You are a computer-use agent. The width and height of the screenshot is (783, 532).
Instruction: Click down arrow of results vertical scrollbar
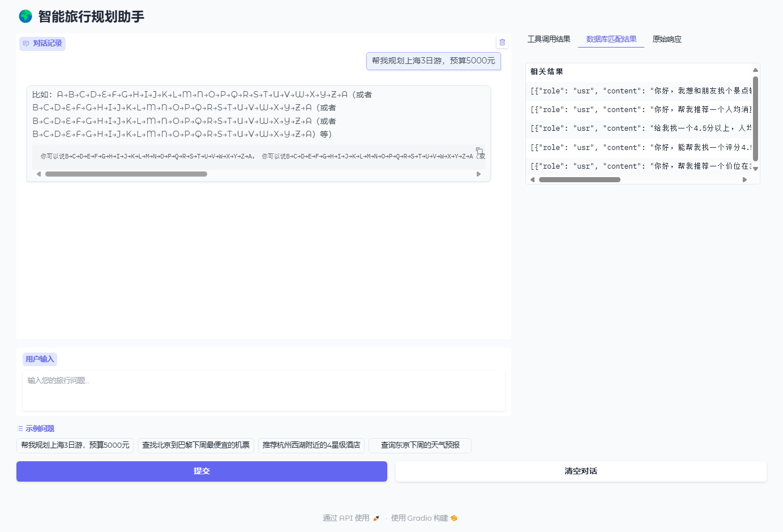tap(755, 169)
